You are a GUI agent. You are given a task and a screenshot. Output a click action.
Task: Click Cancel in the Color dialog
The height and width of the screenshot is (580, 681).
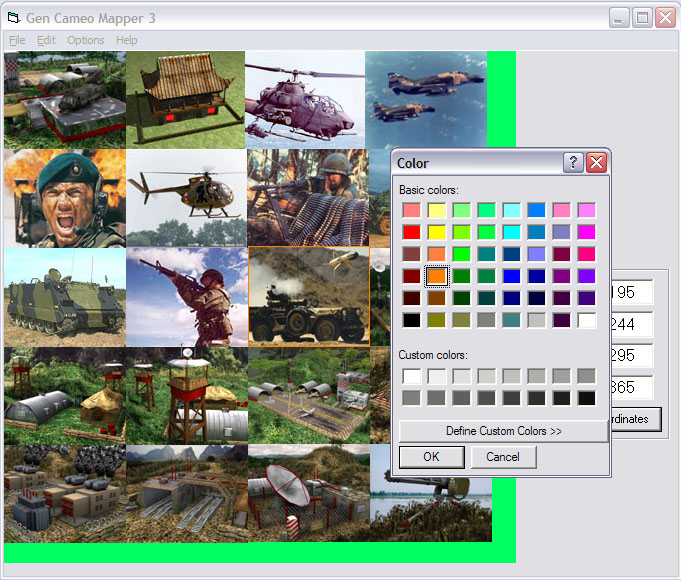tap(503, 457)
